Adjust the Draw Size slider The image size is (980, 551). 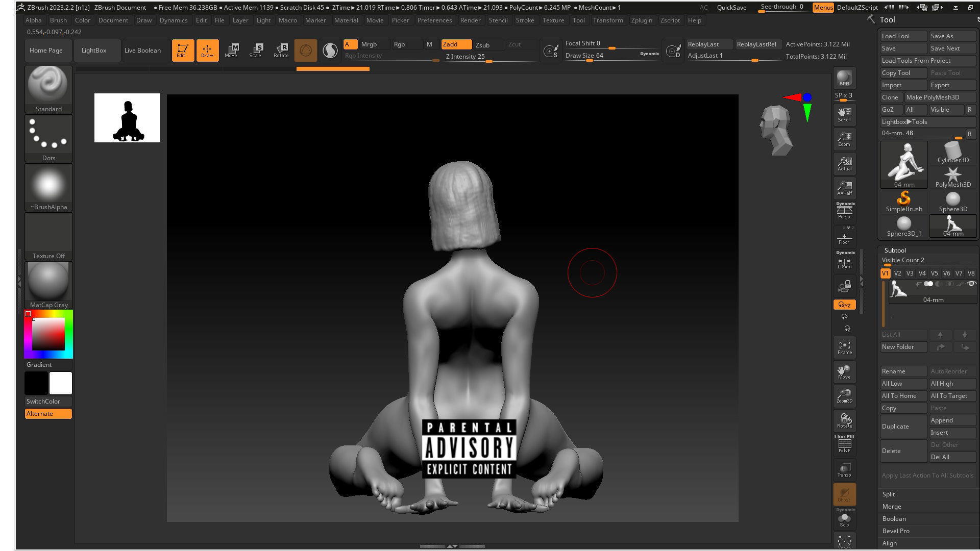pos(612,56)
